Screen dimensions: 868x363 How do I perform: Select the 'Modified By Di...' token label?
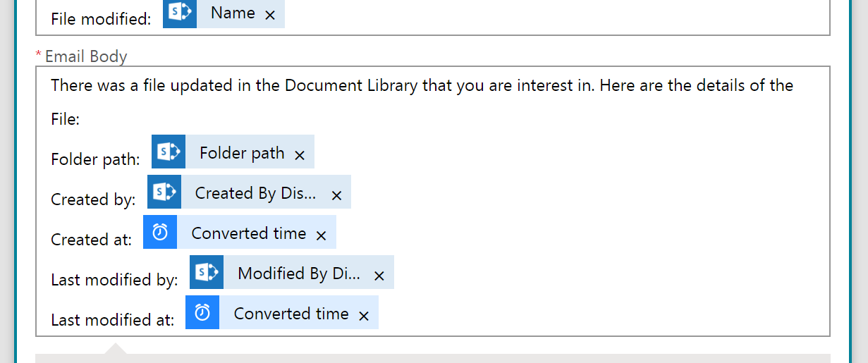tap(299, 273)
